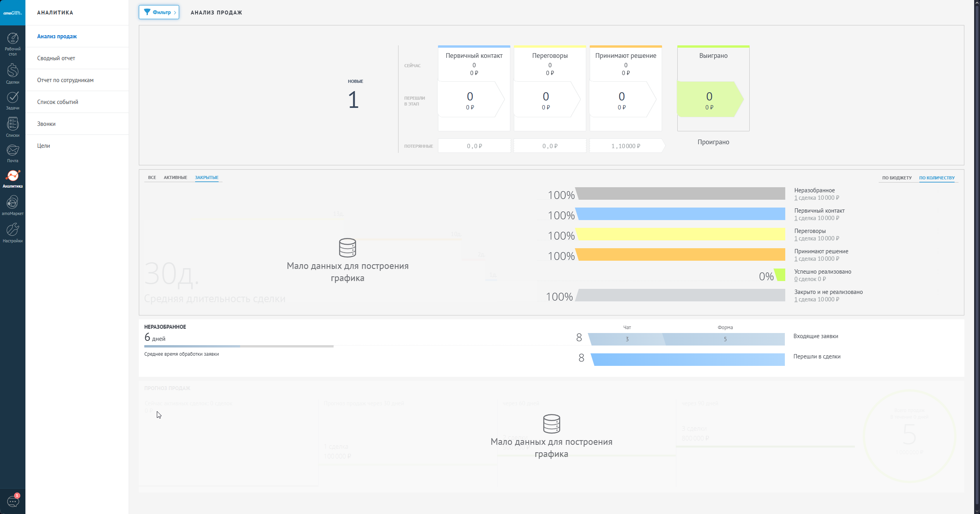Open amoМаркет in the sidebar

click(x=13, y=205)
